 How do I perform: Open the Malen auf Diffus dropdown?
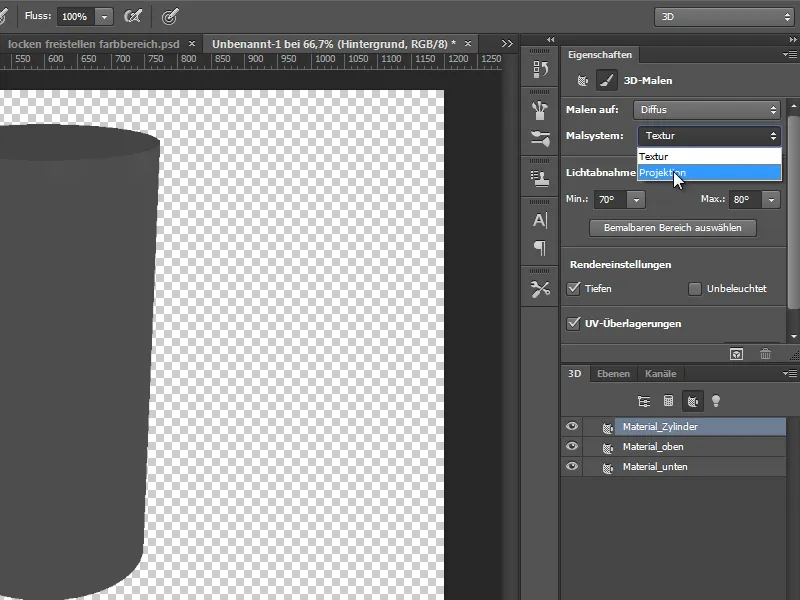[707, 110]
